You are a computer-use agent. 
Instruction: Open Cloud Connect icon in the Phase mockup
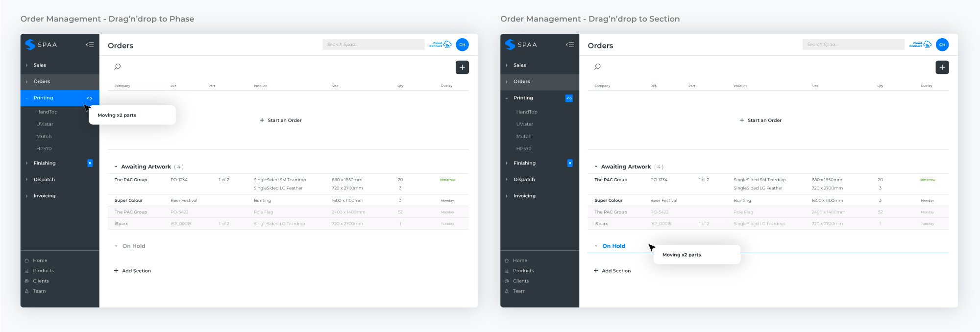click(447, 45)
